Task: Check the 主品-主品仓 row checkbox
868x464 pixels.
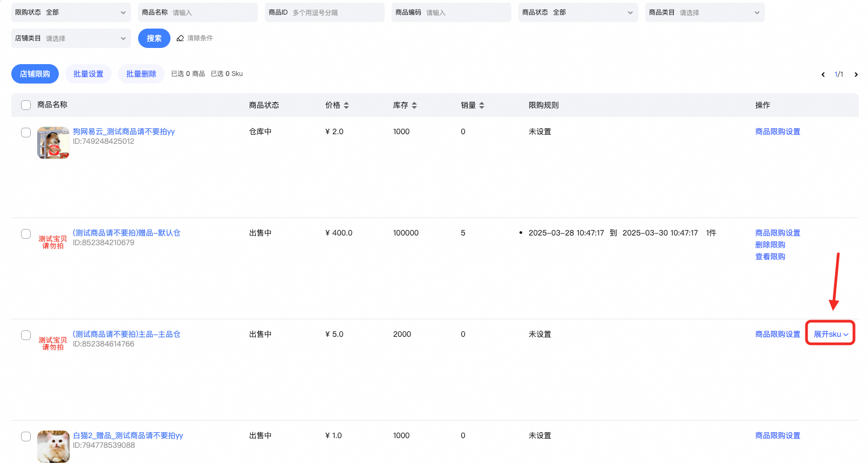Action: pyautogui.click(x=26, y=335)
